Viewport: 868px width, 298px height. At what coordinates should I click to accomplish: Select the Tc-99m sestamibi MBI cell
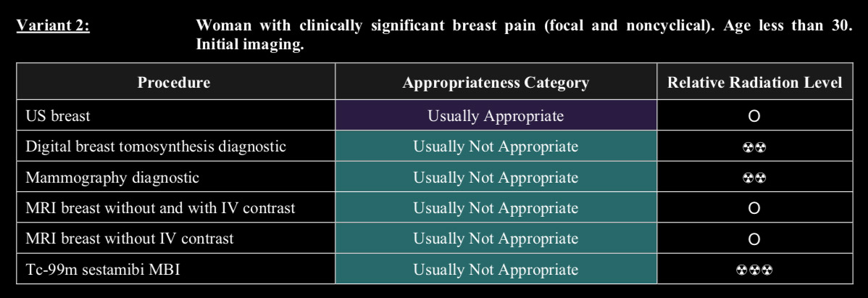click(175, 269)
